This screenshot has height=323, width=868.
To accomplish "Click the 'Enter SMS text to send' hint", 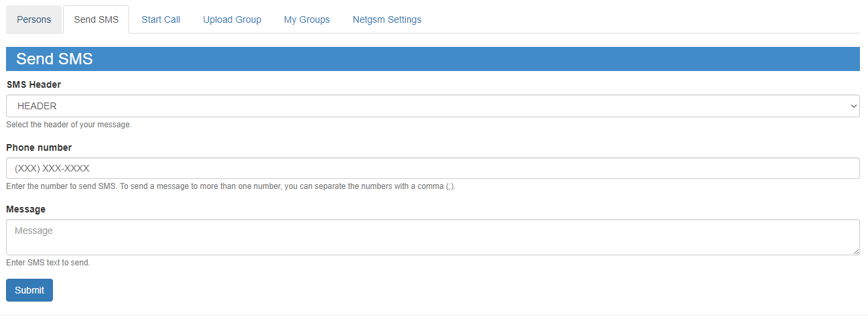I will (48, 263).
